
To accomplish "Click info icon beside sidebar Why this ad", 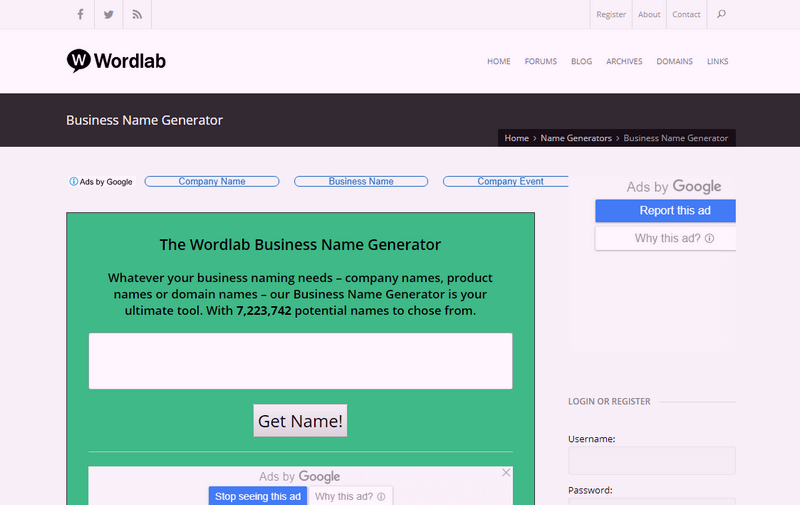I will tap(710, 239).
